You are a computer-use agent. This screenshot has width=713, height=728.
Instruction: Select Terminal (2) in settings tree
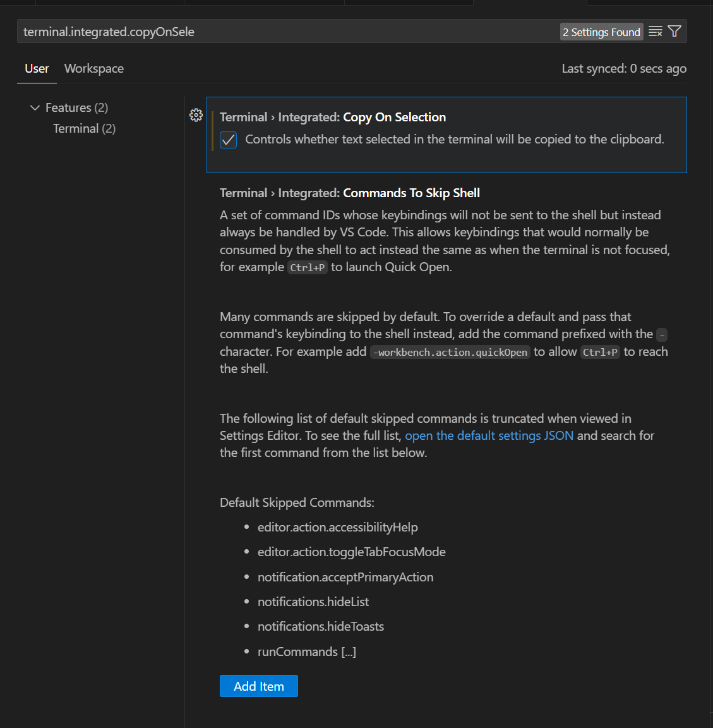tap(84, 129)
